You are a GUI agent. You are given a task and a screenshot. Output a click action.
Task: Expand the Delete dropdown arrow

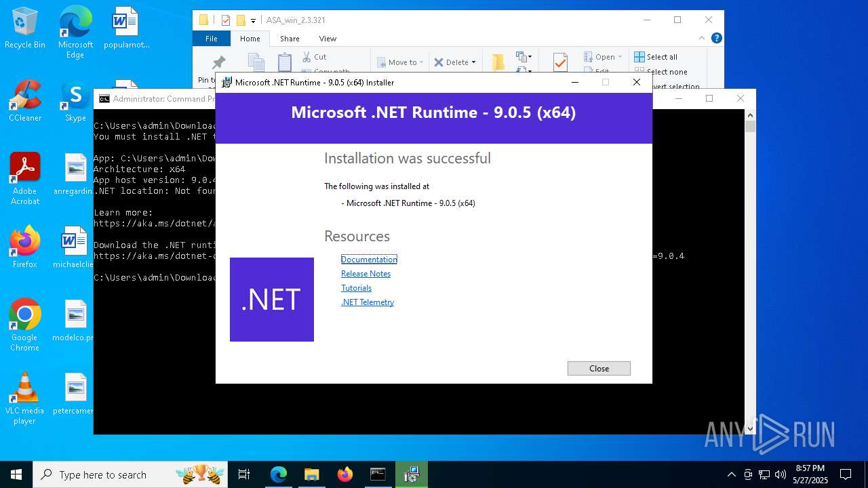point(473,62)
